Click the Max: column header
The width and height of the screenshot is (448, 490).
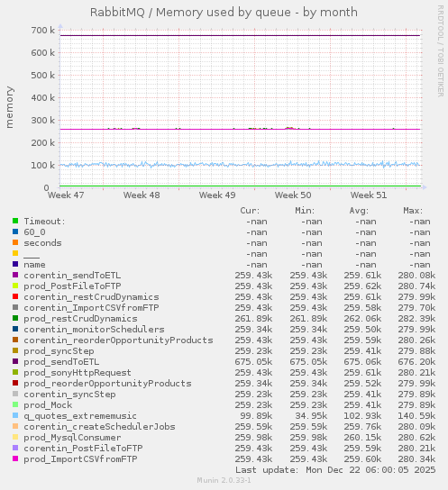[x=413, y=210]
